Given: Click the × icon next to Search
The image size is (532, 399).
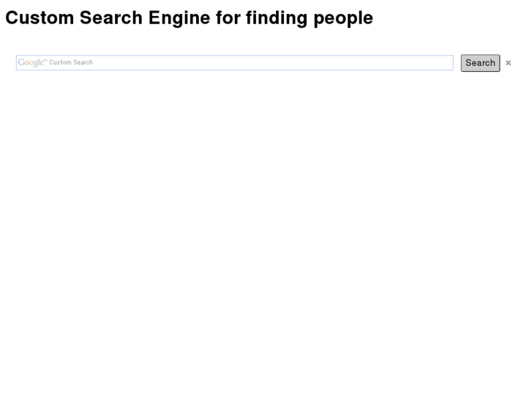Looking at the screenshot, I should click(508, 63).
